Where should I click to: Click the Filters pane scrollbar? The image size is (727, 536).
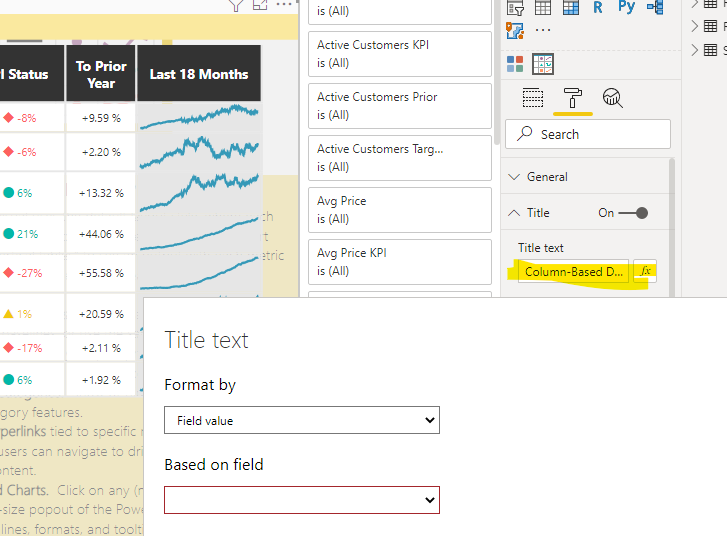497,74
